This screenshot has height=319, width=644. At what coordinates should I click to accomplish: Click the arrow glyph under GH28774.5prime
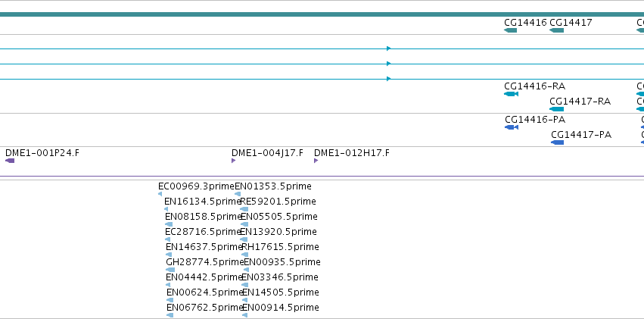(170, 270)
